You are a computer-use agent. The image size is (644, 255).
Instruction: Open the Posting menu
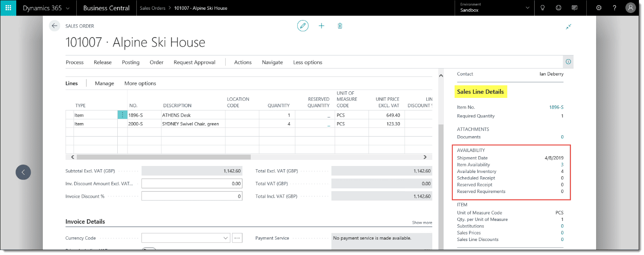coord(131,62)
